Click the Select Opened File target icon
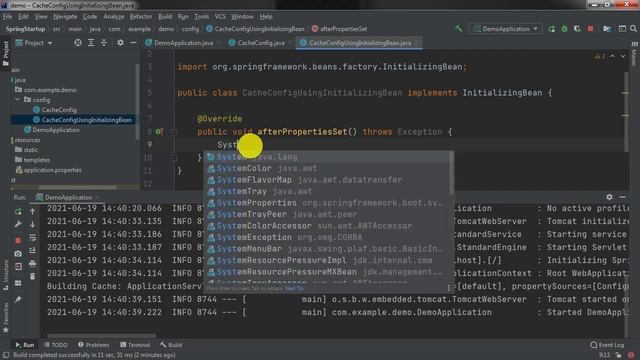 pos(78,43)
